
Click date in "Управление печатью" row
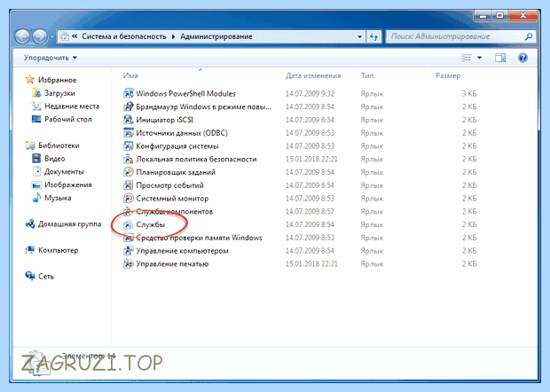pos(311,263)
